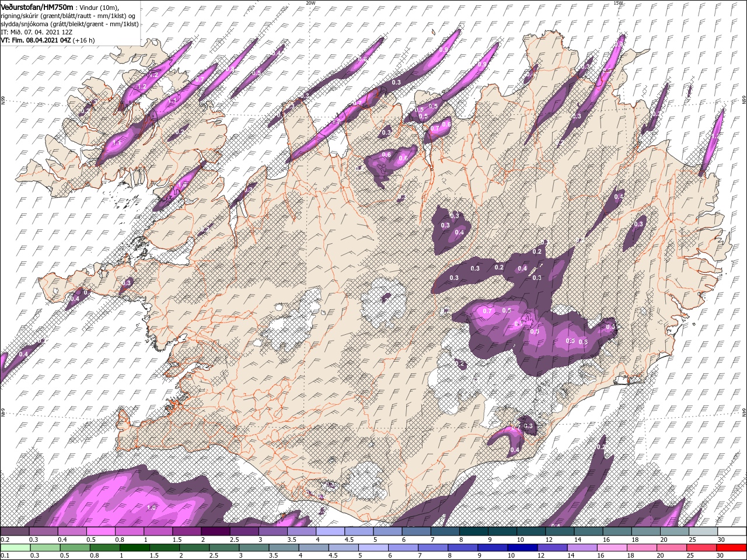Select the upper-row 2 darkest purple legend swatch
The width and height of the screenshot is (747, 560).
pos(216,531)
